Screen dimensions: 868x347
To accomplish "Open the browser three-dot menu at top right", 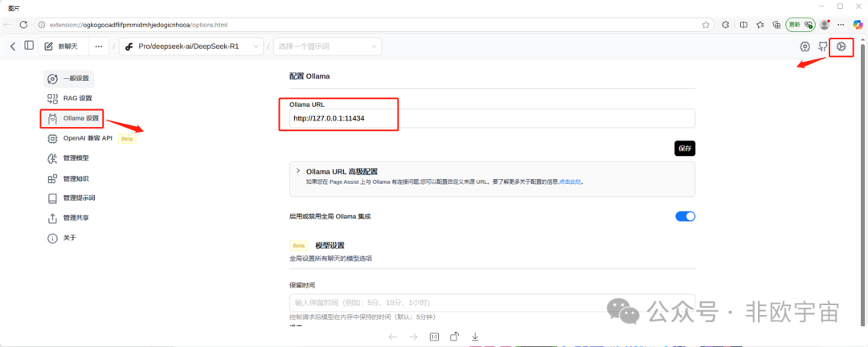I will pos(841,25).
